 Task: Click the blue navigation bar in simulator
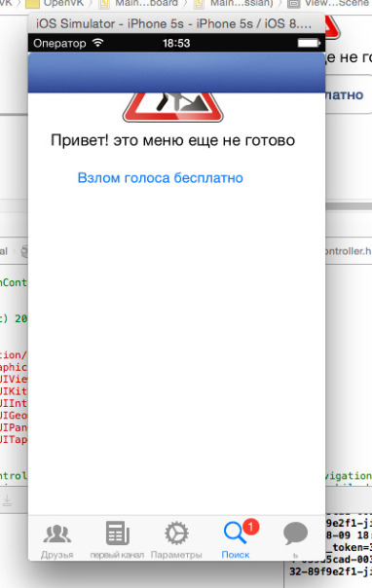(176, 72)
